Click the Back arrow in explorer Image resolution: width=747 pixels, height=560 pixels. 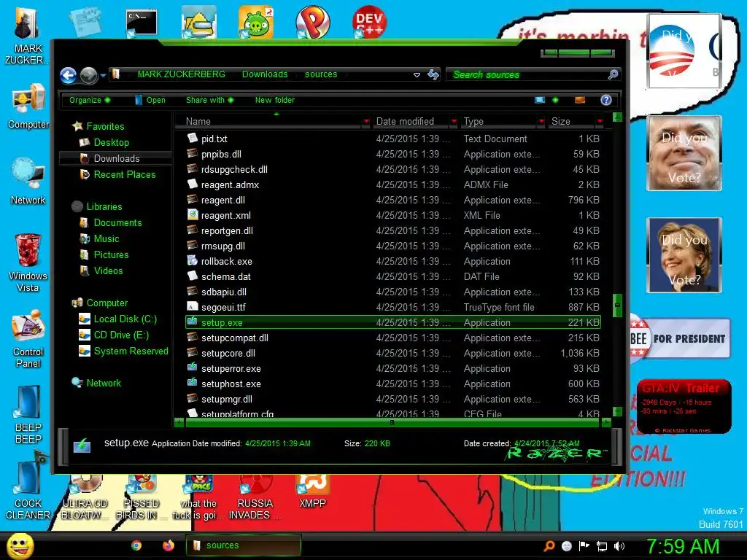point(68,75)
